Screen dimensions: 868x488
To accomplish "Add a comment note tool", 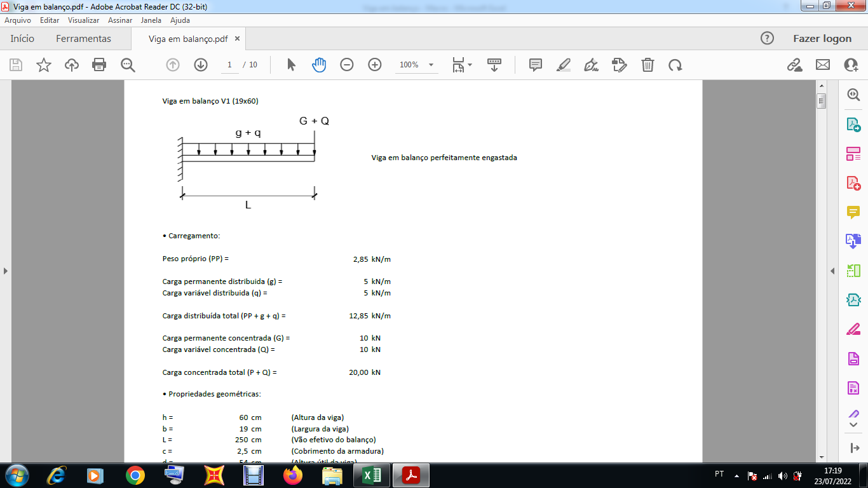I will (536, 65).
